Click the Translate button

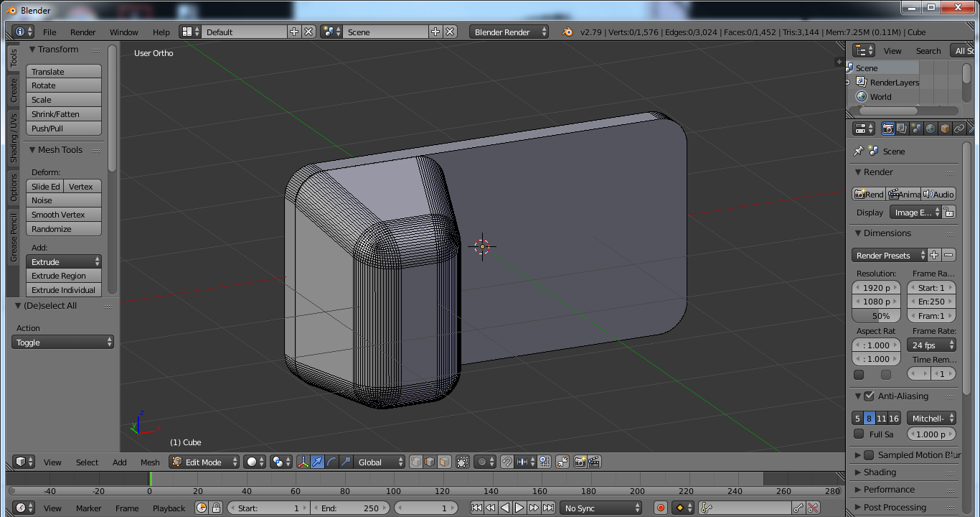pos(64,71)
